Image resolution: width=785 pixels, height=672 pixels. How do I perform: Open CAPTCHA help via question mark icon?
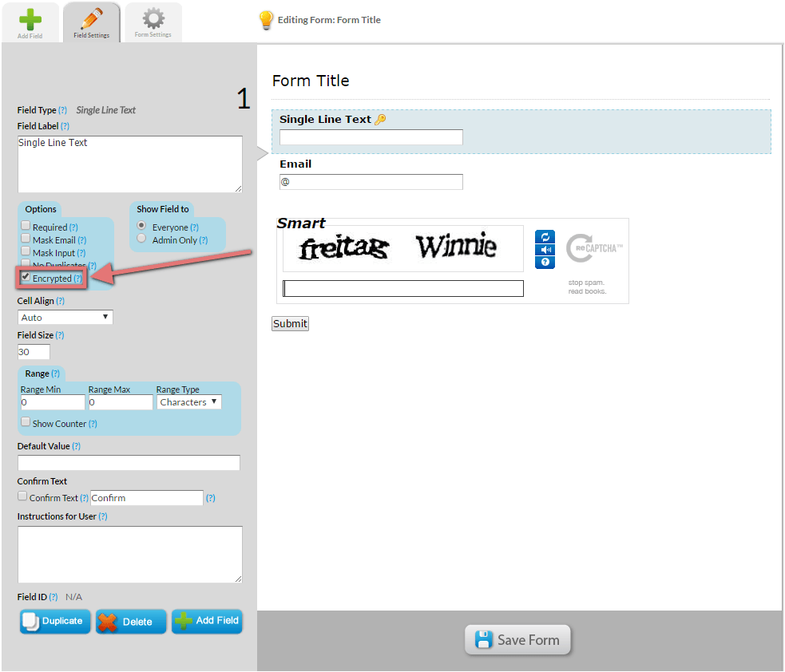(x=545, y=263)
